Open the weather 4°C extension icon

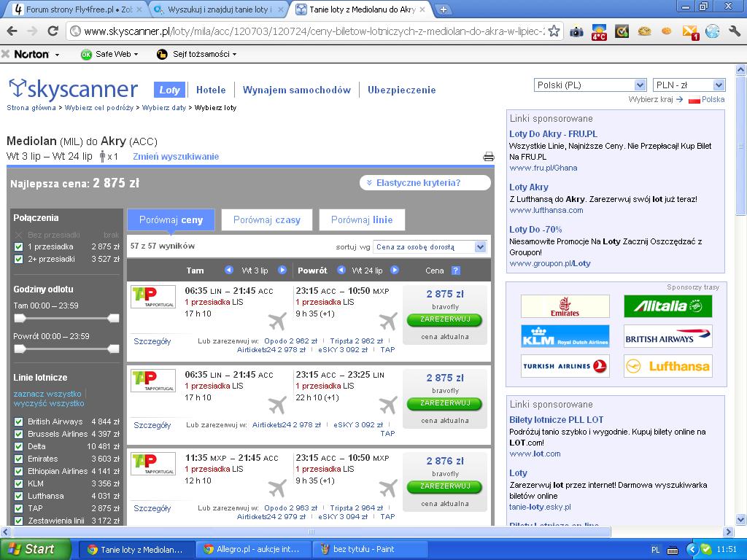[x=600, y=32]
